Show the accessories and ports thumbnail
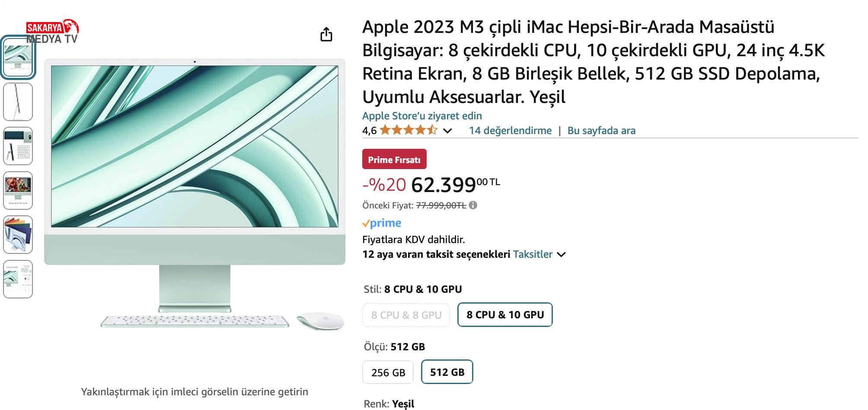Viewport: 868px width, 410px height. tap(18, 146)
